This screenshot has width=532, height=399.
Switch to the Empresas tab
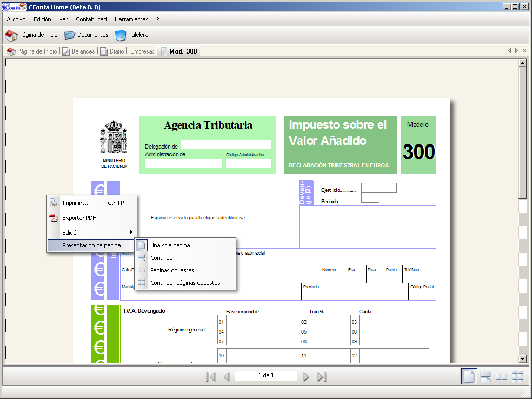142,51
